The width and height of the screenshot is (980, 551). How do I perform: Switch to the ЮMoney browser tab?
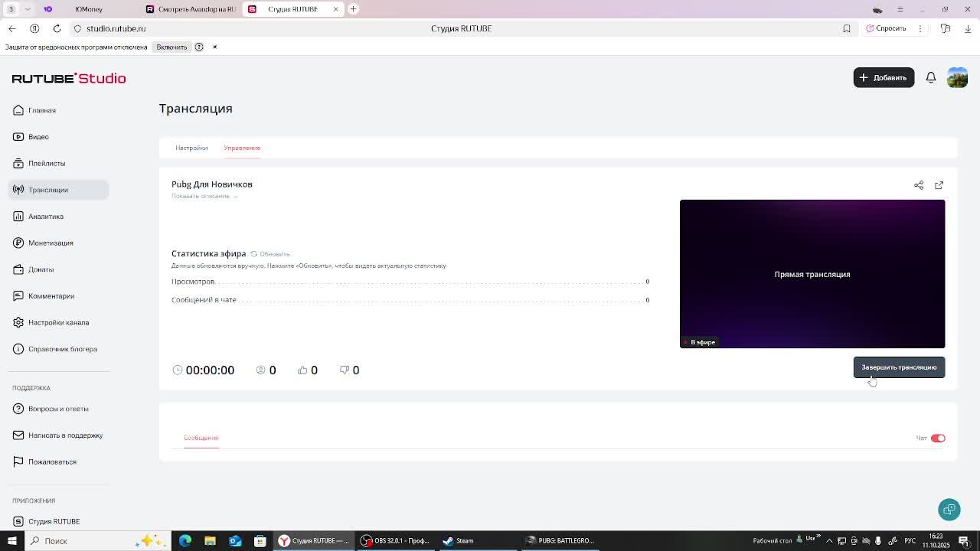[89, 9]
